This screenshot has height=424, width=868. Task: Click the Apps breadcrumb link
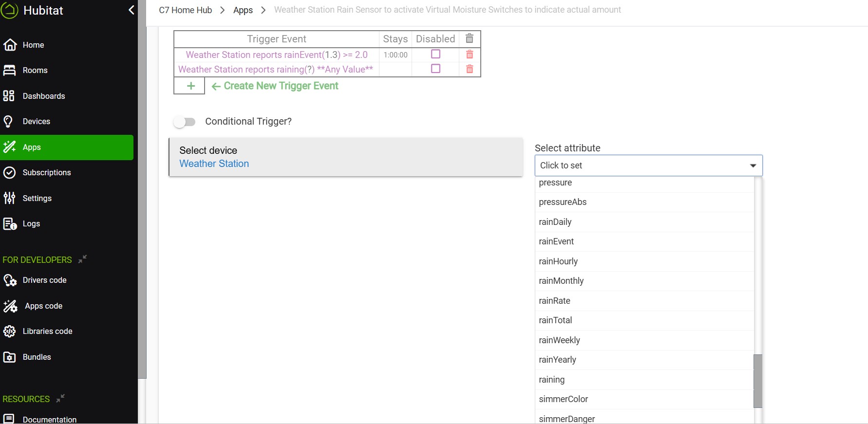pyautogui.click(x=243, y=10)
